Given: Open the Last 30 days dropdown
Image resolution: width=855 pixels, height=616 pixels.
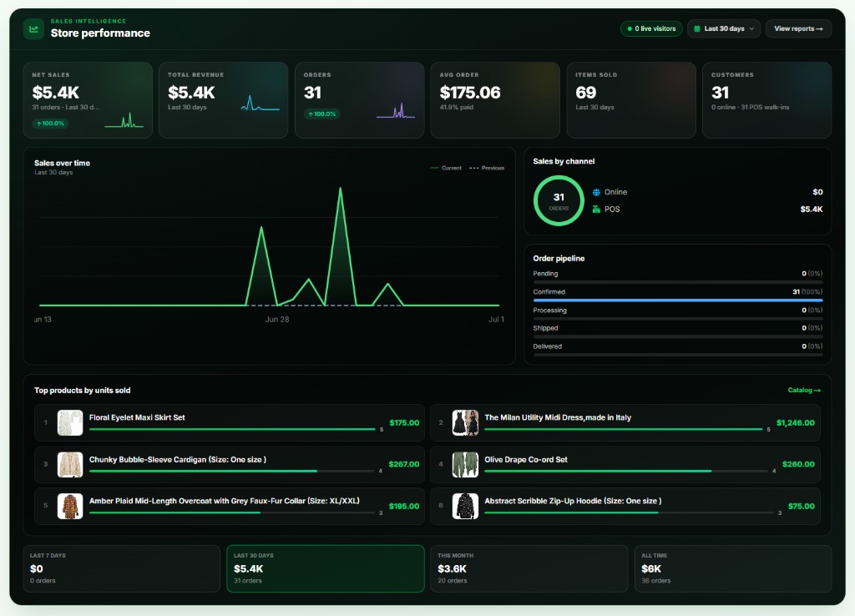Looking at the screenshot, I should click(724, 29).
